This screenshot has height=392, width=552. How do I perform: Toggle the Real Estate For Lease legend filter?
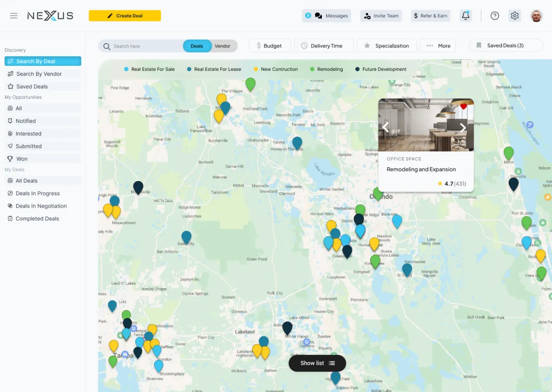[x=214, y=69]
